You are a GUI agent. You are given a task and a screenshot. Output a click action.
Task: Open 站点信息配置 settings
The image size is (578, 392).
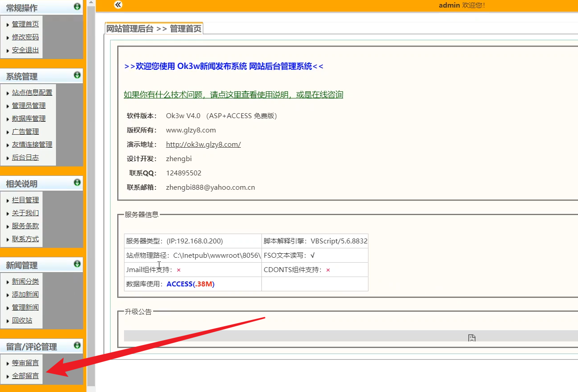click(32, 93)
